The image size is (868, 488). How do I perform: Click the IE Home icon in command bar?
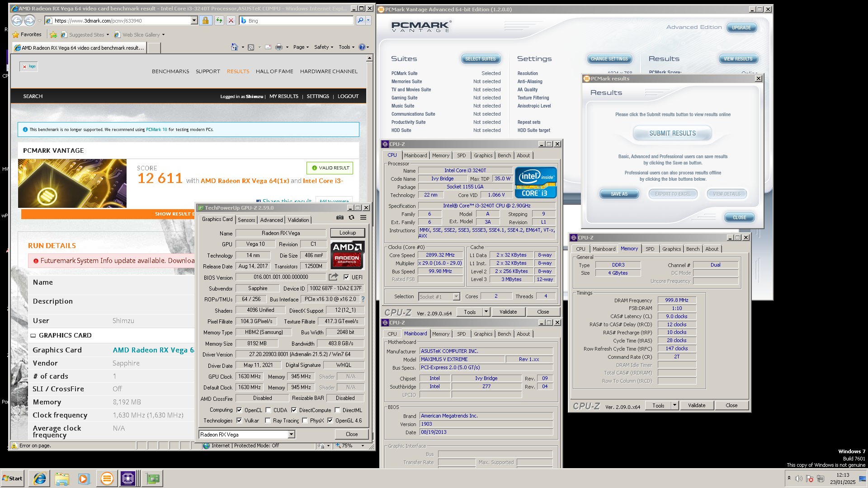[x=234, y=47]
